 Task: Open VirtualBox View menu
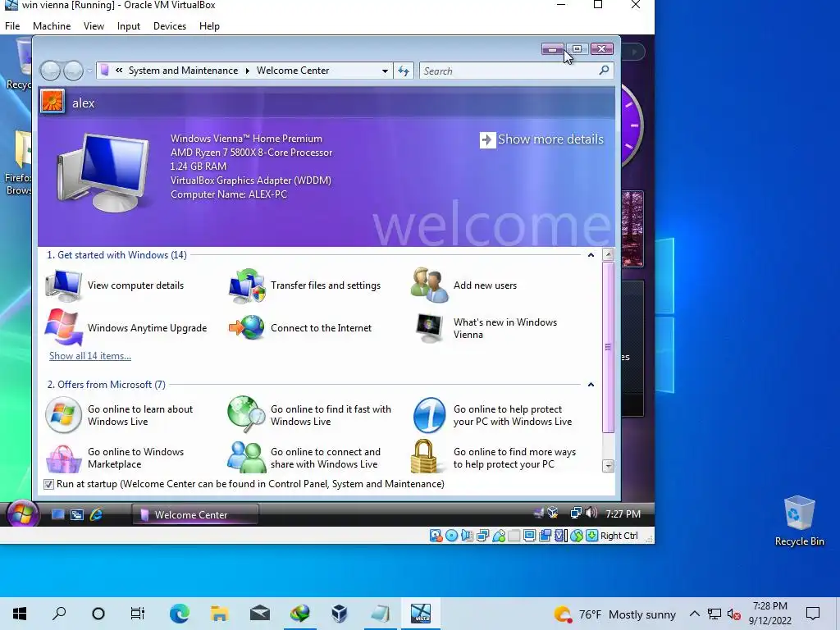click(94, 25)
